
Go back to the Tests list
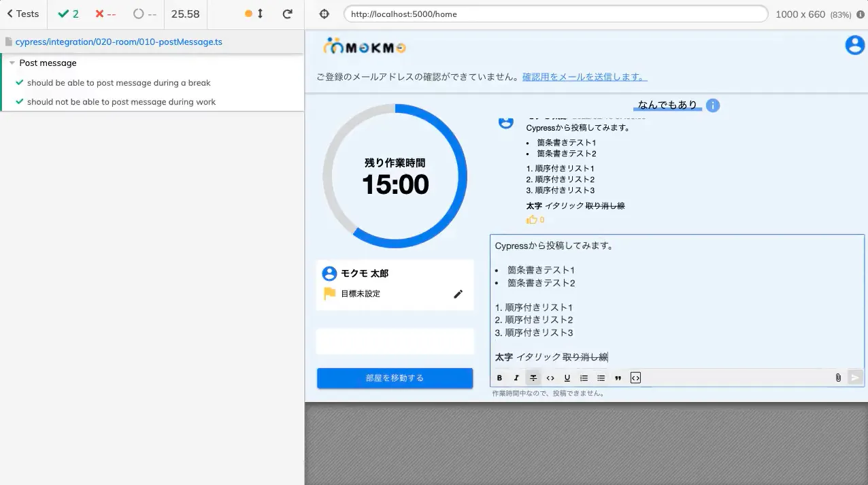(23, 14)
